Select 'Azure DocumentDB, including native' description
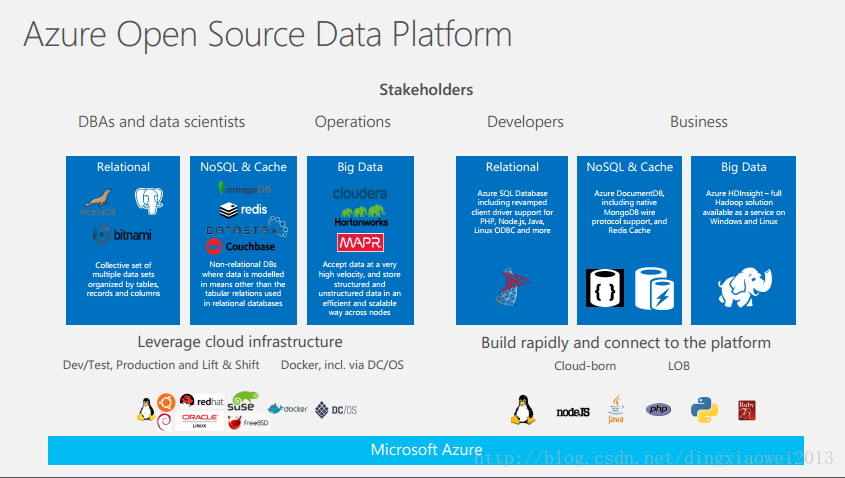 tap(629, 212)
